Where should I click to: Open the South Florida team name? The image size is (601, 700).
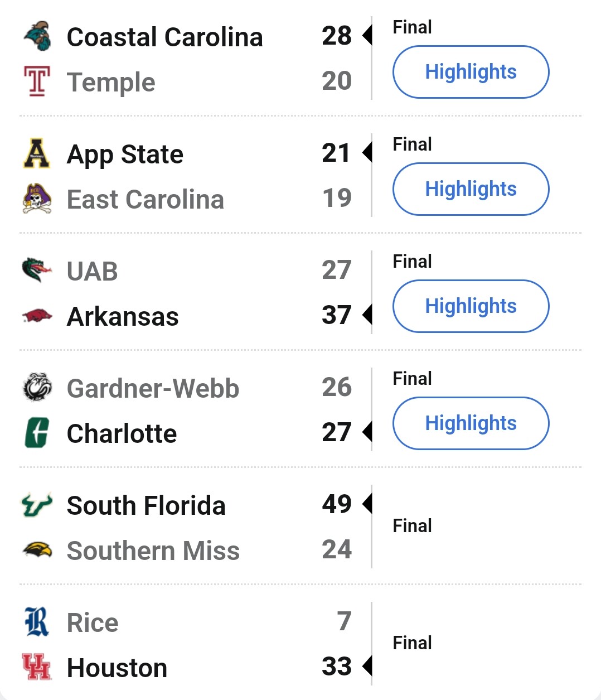pos(146,506)
